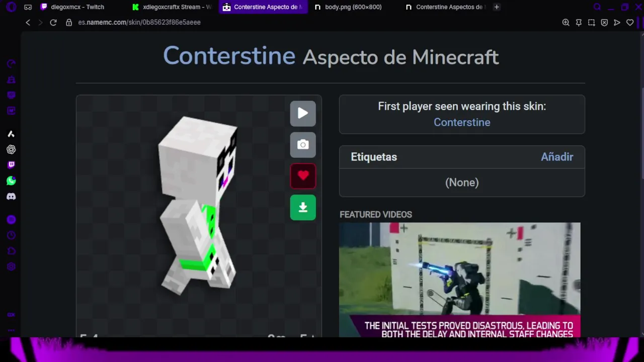644x362 pixels.
Task: Click Añadir to add a tag
Action: coord(557,157)
